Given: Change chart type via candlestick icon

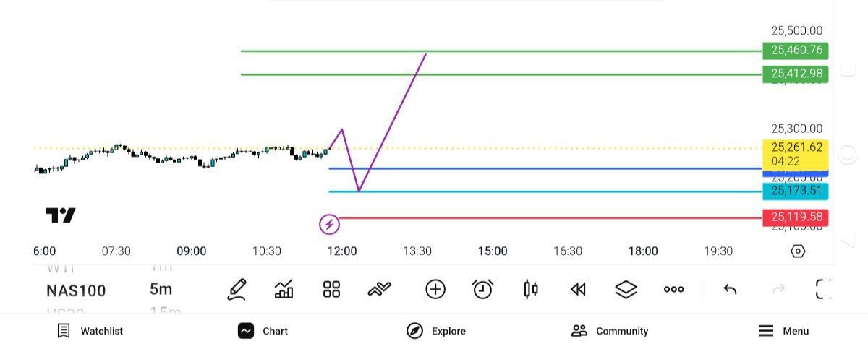Looking at the screenshot, I should pos(530,290).
